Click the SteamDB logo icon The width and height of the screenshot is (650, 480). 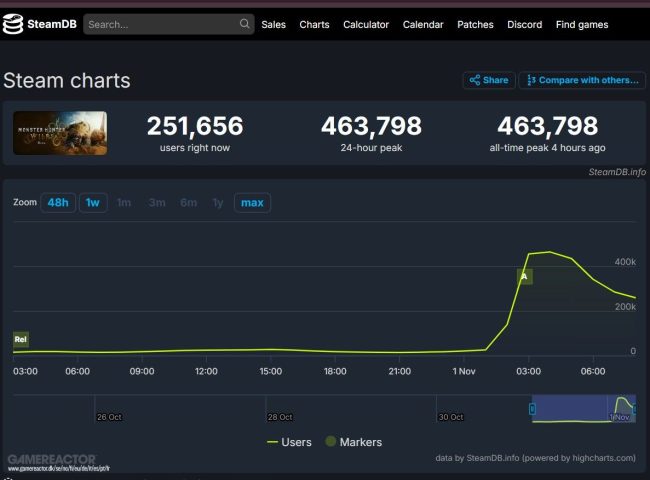coord(13,24)
